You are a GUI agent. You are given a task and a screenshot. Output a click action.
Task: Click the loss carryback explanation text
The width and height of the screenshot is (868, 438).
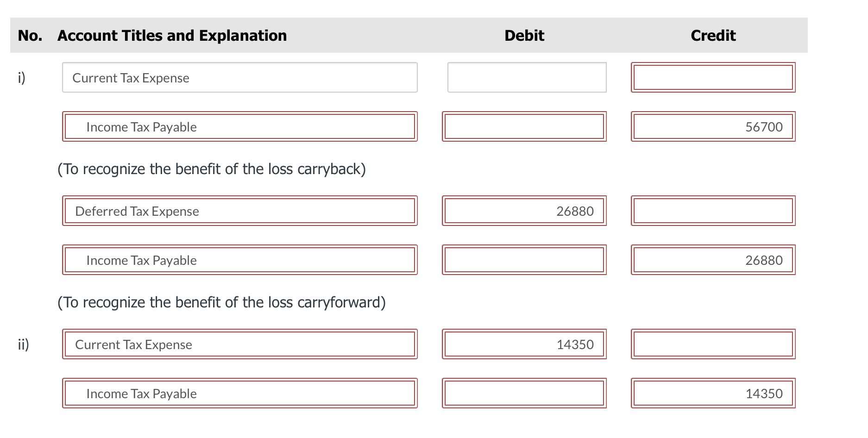point(211,169)
